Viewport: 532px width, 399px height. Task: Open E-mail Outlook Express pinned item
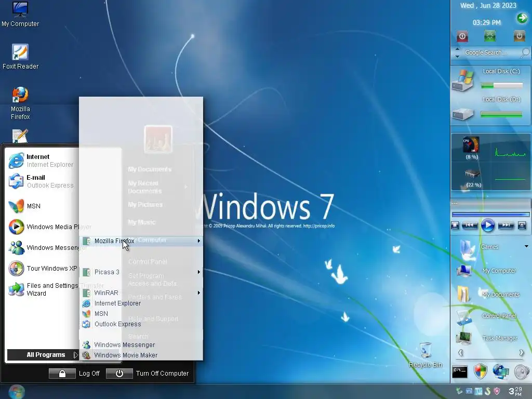41,181
